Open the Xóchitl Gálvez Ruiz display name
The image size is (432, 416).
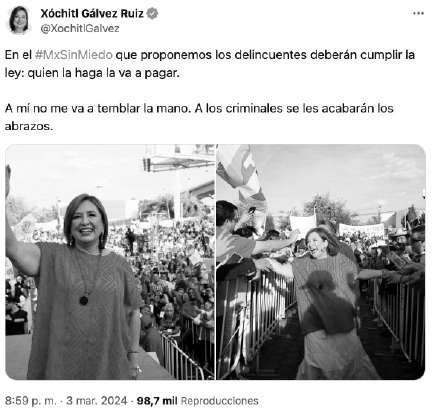pos(92,13)
